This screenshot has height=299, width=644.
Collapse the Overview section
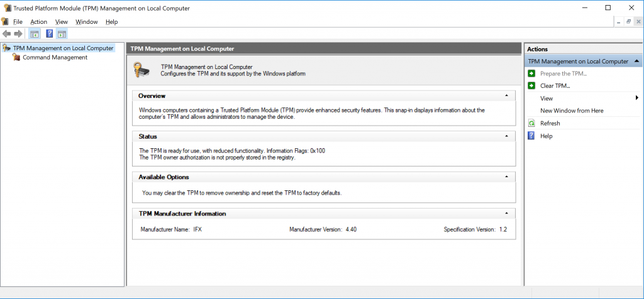[506, 96]
